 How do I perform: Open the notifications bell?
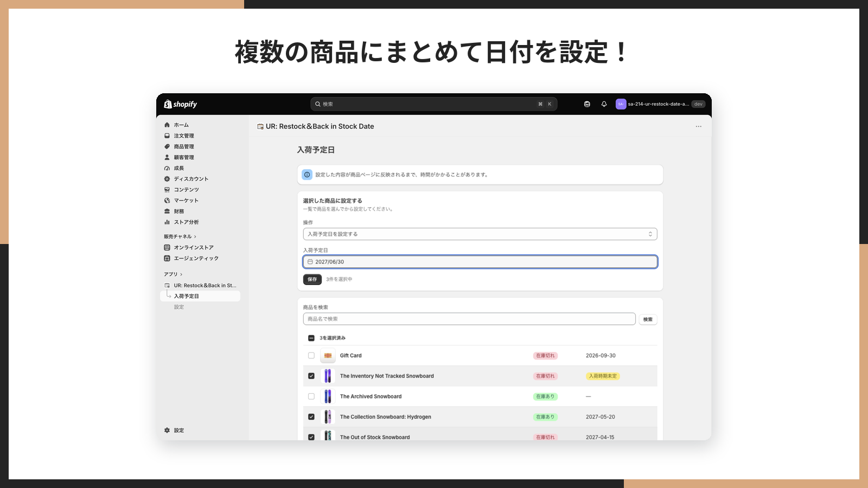(x=604, y=104)
